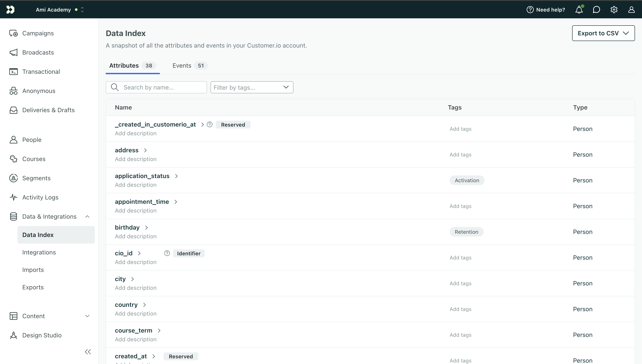Click the Campaigns sidebar icon
The image size is (642, 364).
14,33
